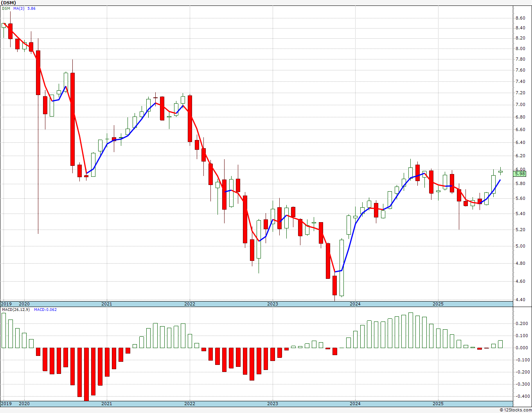Click the "7.40" price axis label
Screen dimensions: 532x413
[x=520, y=81]
